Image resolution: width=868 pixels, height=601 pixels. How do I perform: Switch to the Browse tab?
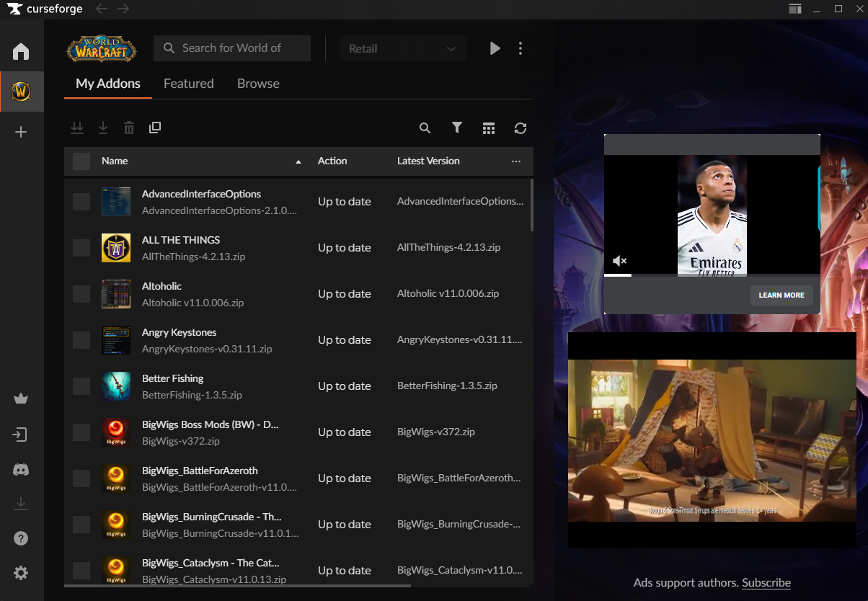258,84
